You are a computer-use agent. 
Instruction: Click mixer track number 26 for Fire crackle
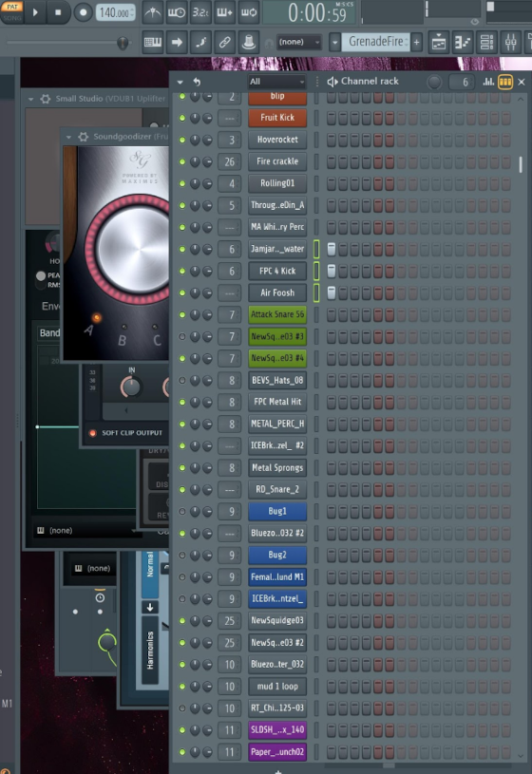(x=229, y=161)
